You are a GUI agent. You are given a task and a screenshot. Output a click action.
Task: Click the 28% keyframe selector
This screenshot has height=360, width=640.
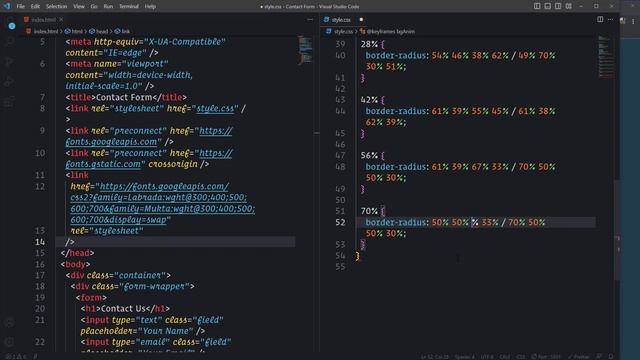[369, 44]
